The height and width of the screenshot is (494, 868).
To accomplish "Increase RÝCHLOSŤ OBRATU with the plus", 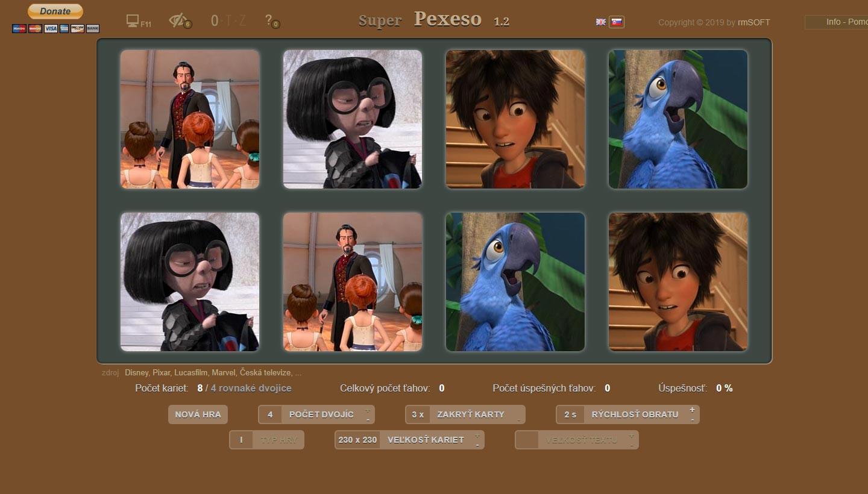I will (692, 410).
